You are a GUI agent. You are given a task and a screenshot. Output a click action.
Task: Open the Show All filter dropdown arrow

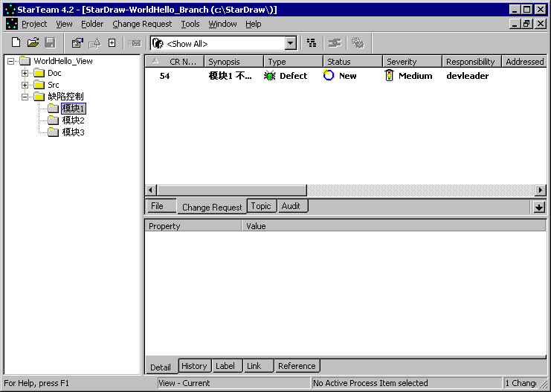point(290,44)
